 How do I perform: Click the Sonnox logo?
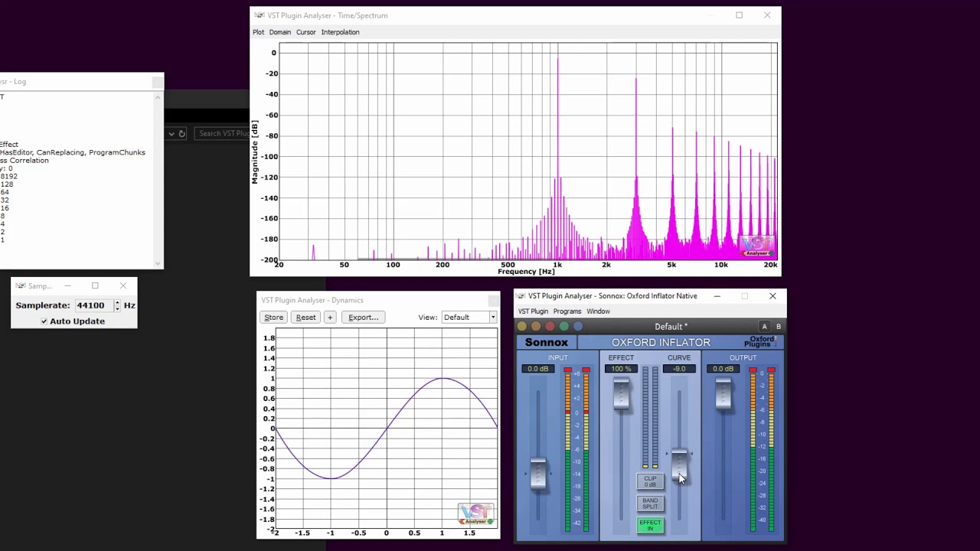click(547, 343)
